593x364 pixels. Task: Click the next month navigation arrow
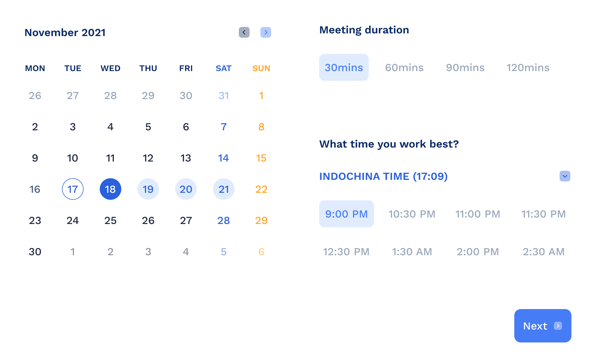click(265, 32)
